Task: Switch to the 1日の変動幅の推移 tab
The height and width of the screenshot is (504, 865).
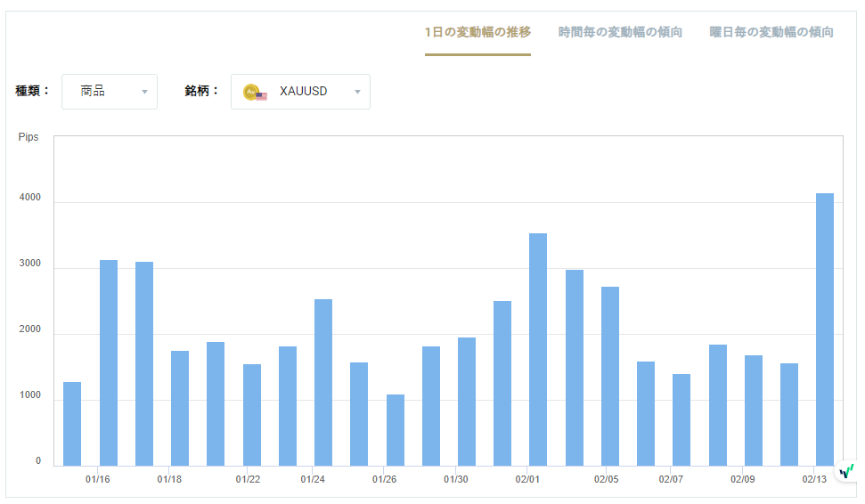Action: pos(477,32)
